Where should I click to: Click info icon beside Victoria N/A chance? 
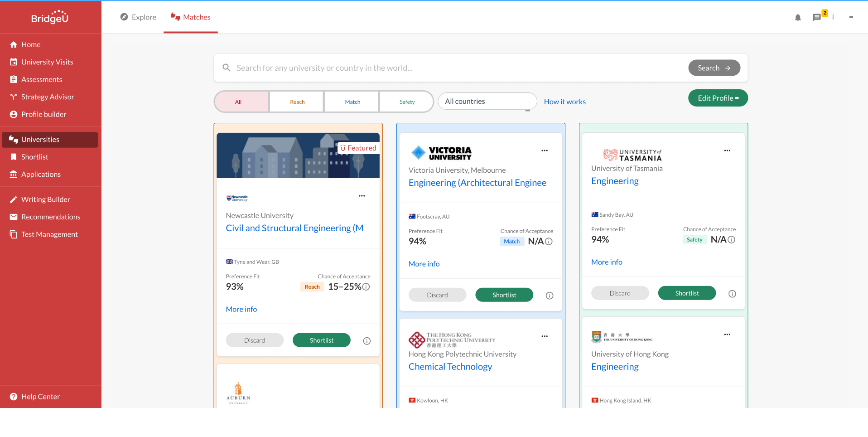(x=549, y=241)
